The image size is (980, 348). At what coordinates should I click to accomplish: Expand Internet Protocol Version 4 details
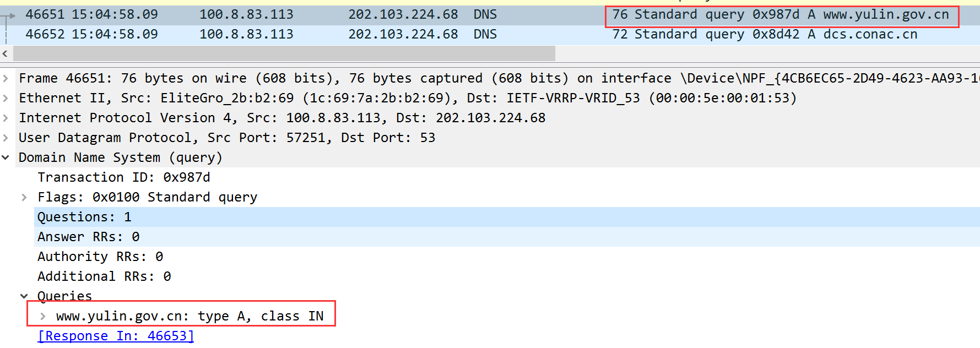click(6, 118)
